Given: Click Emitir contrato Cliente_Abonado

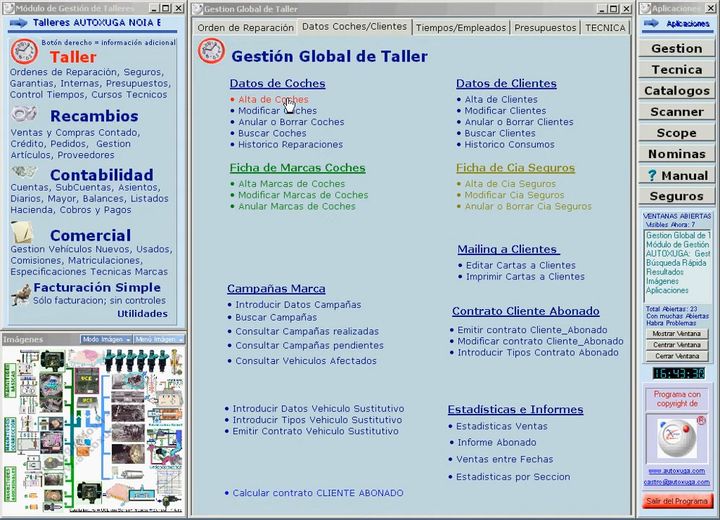Looking at the screenshot, I should [x=532, y=330].
